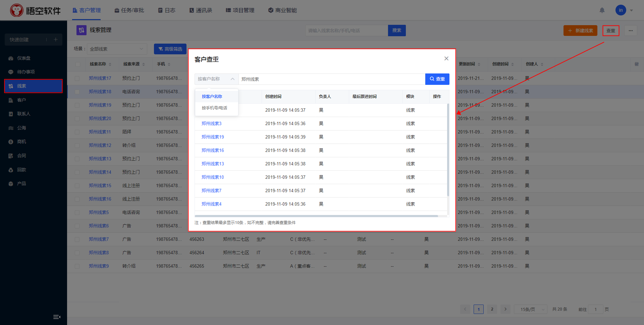Click the table column settings icon
644x325 pixels.
tap(636, 64)
